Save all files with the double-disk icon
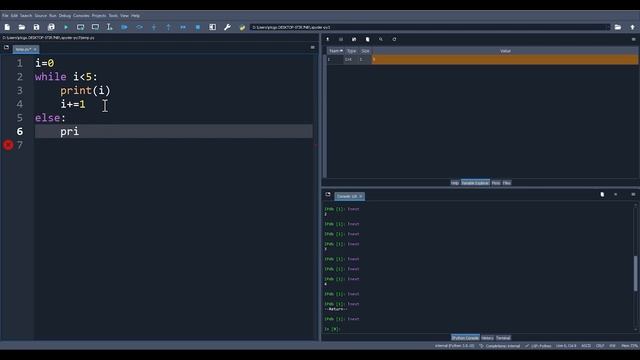The image size is (640, 360). click(x=51, y=27)
